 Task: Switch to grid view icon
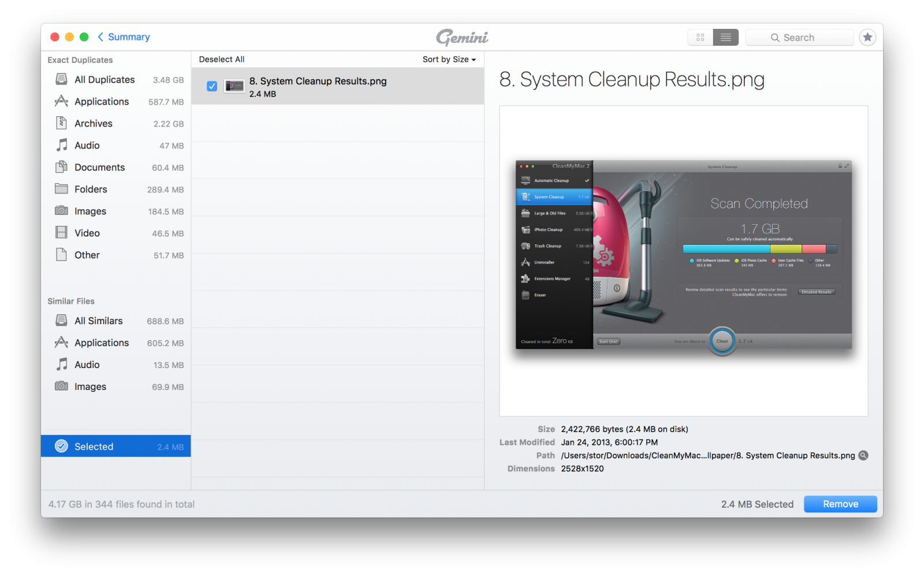tap(700, 38)
